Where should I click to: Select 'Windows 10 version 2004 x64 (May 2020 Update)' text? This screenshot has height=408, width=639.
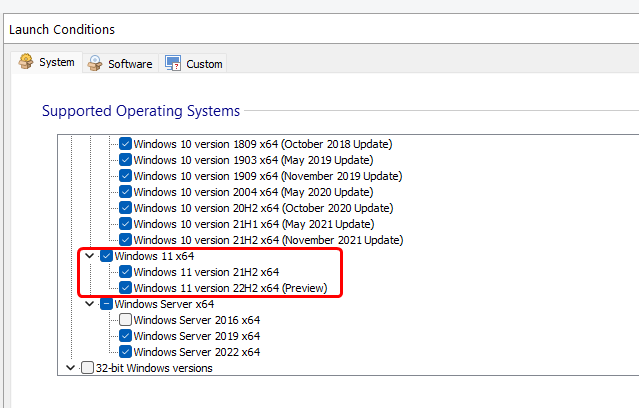click(253, 192)
